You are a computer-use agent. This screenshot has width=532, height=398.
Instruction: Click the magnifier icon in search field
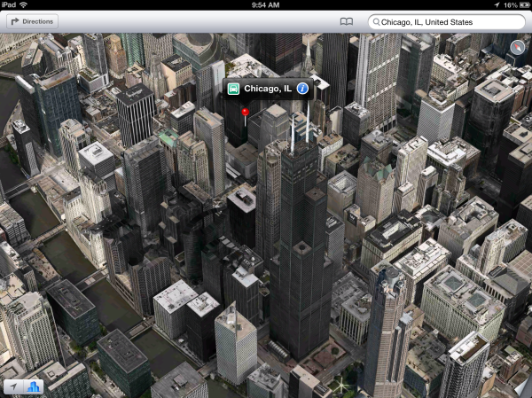tap(376, 22)
